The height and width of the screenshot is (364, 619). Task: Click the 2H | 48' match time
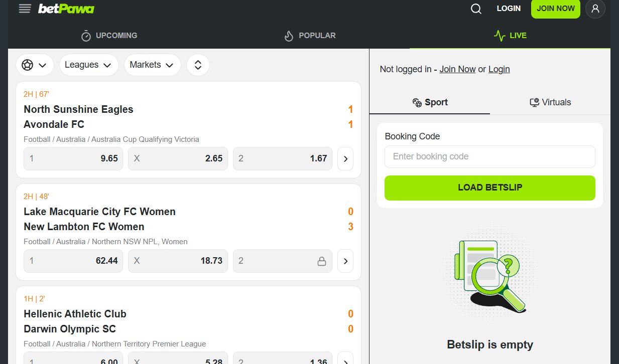pyautogui.click(x=36, y=196)
